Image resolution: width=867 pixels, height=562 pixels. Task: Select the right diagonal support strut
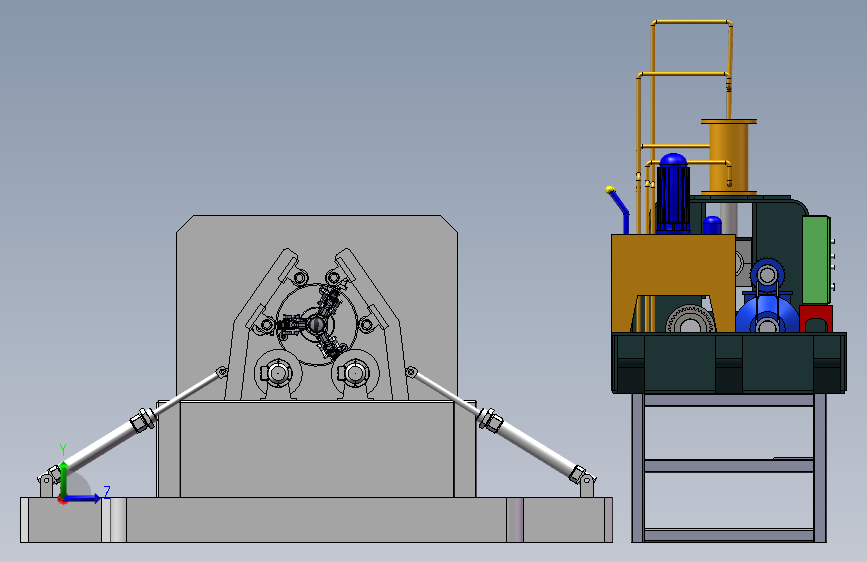coord(498,424)
